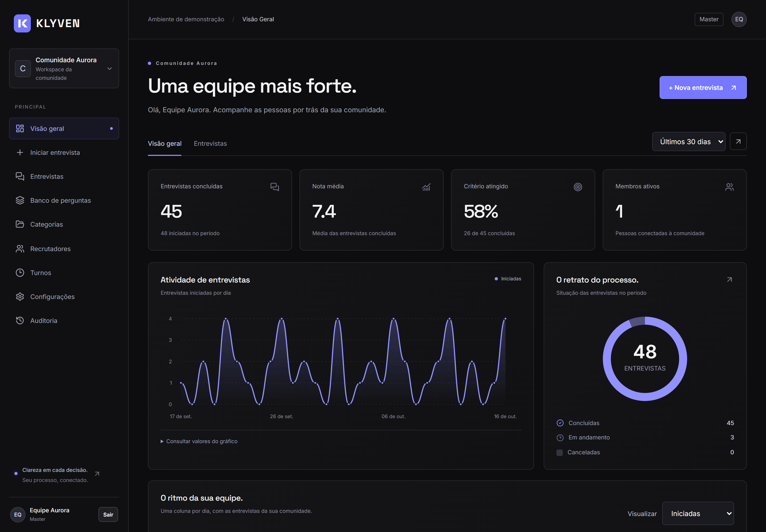Open Recrutadores in the sidebar
This screenshot has height=532, width=766.
coord(64,249)
